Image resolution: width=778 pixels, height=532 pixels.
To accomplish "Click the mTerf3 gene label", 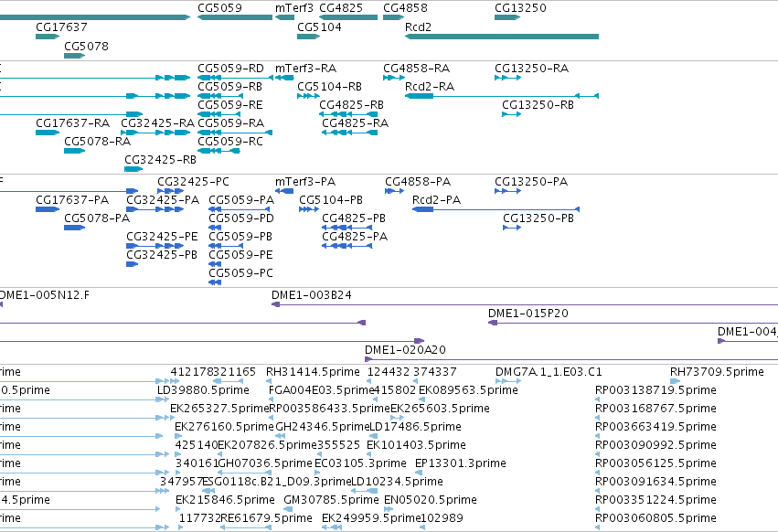I will tap(294, 8).
